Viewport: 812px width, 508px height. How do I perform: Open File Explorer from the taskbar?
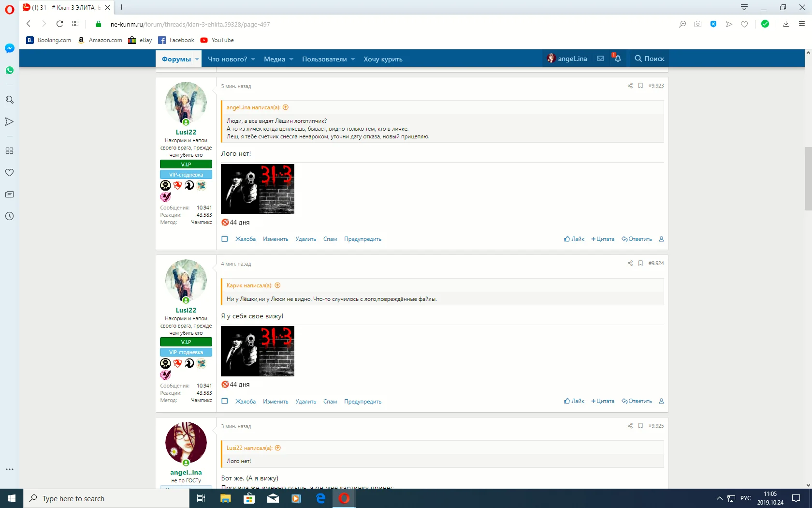pos(226,498)
